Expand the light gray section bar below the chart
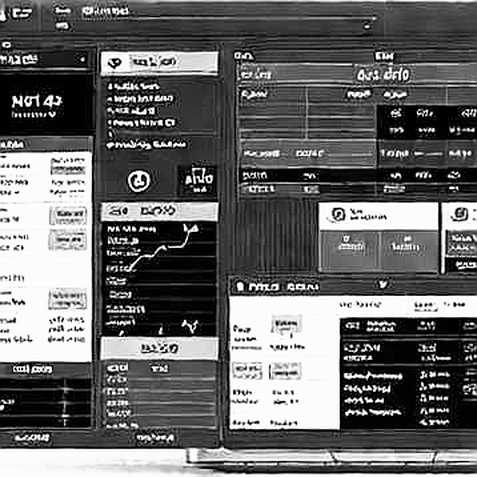 [159, 348]
